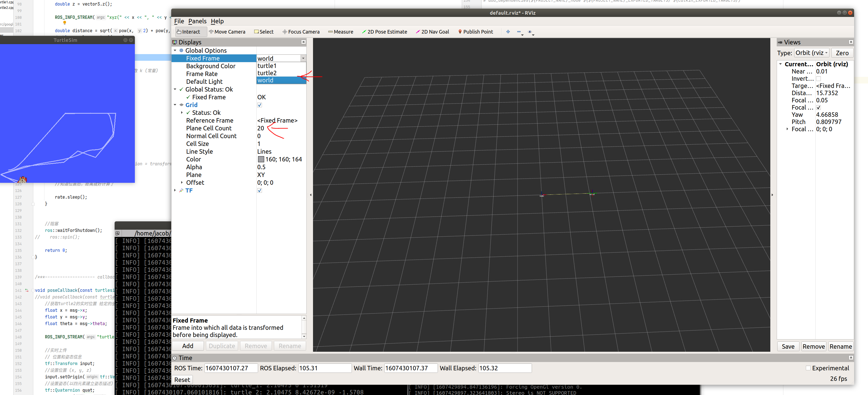
Task: Open the File menu
Action: tap(179, 21)
